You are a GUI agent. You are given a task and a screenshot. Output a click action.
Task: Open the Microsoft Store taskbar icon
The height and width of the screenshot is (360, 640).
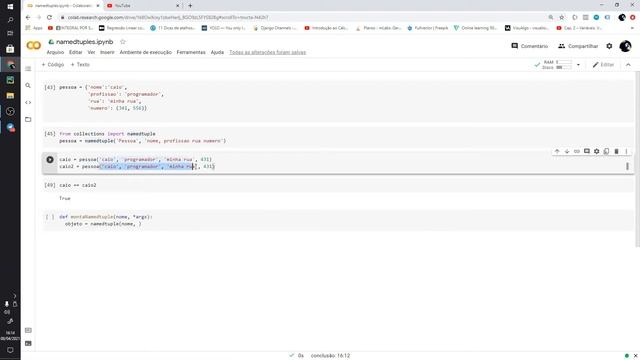tap(10, 49)
